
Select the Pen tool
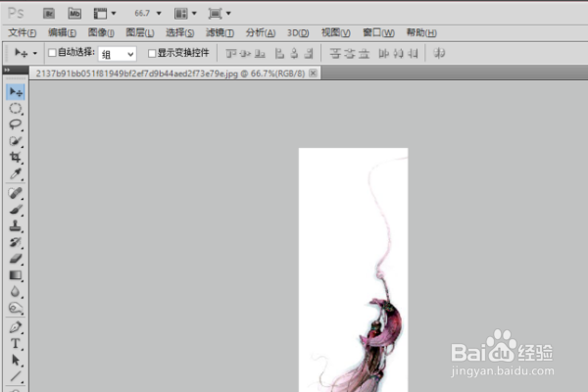(x=16, y=327)
